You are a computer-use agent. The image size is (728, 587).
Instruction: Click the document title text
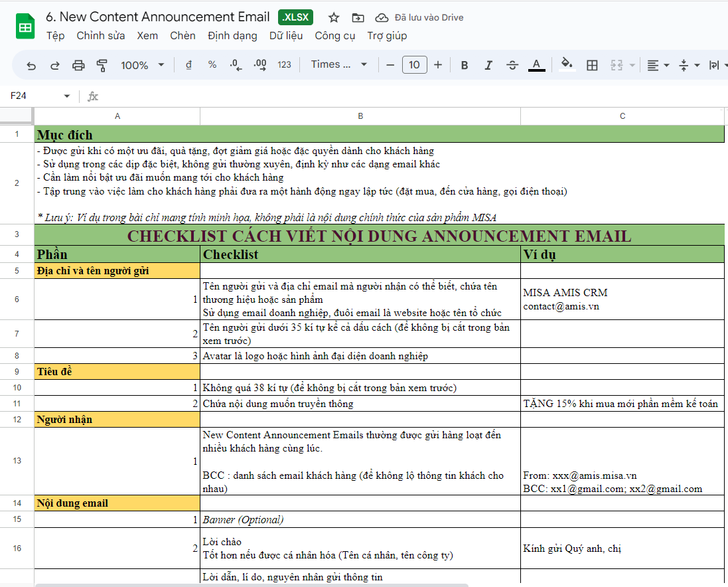(157, 17)
